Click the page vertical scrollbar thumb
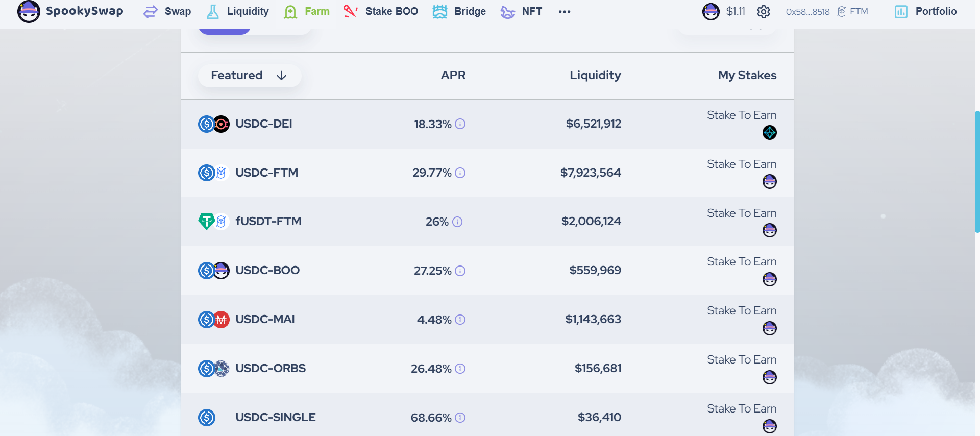 pyautogui.click(x=977, y=172)
